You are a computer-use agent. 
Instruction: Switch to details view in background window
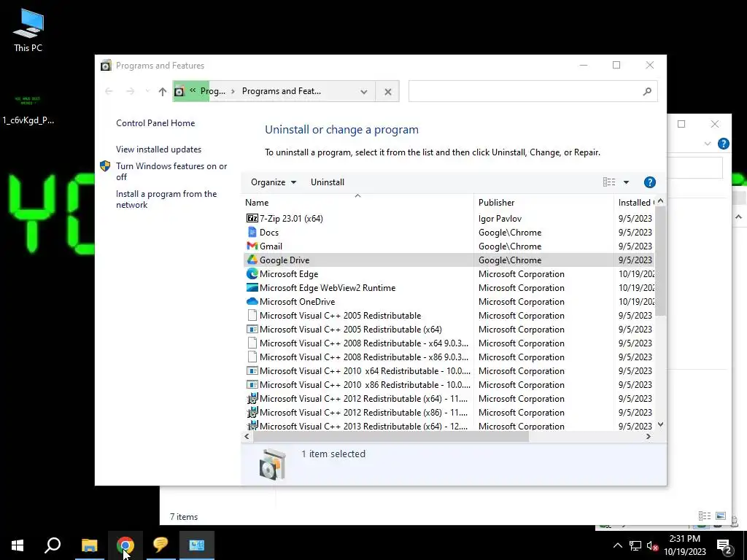pyautogui.click(x=704, y=516)
